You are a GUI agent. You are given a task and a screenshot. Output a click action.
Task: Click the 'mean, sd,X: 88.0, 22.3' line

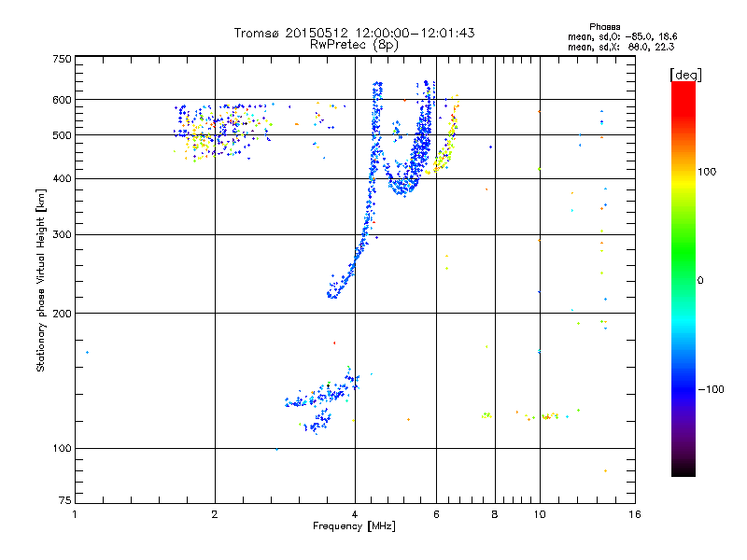[x=621, y=47]
